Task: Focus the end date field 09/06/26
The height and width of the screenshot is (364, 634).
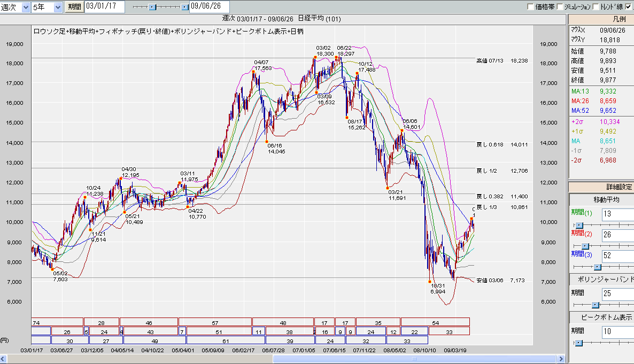Action: click(x=209, y=6)
